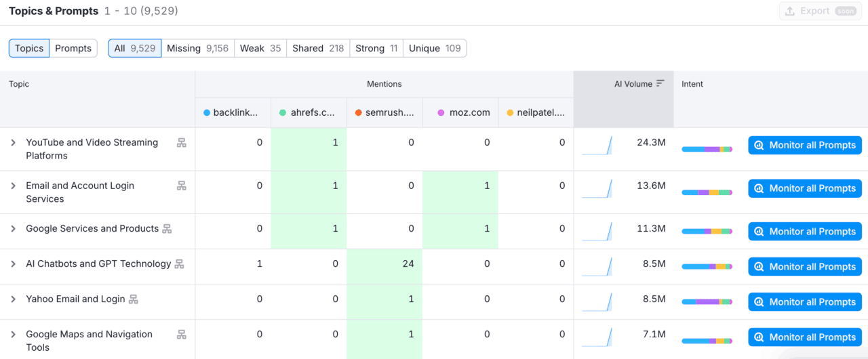Viewport: 868px width, 359px height.
Task: Click moz.com mention cell for Google Services row
Action: (460, 232)
